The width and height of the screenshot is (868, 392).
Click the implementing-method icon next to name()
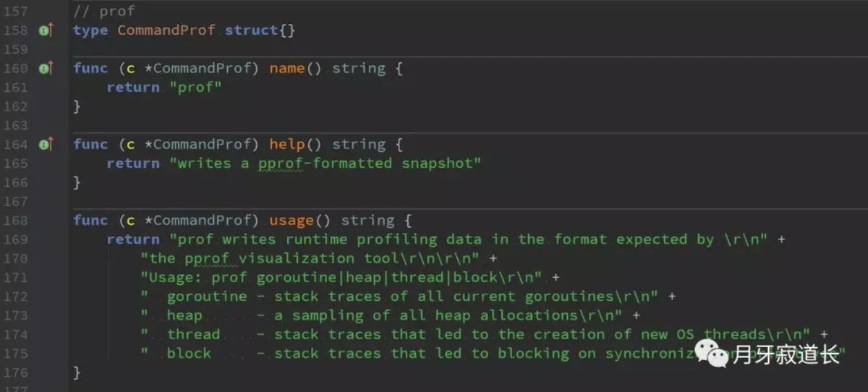point(46,68)
